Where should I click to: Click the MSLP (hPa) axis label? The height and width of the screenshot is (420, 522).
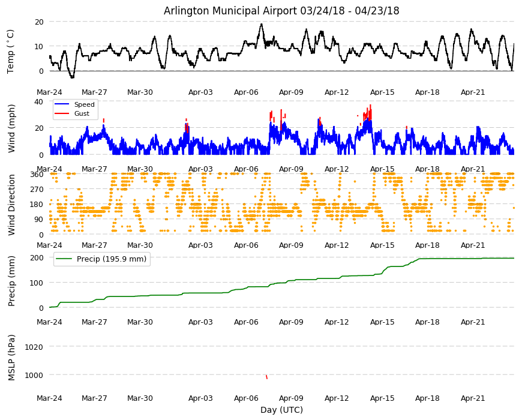point(11,358)
